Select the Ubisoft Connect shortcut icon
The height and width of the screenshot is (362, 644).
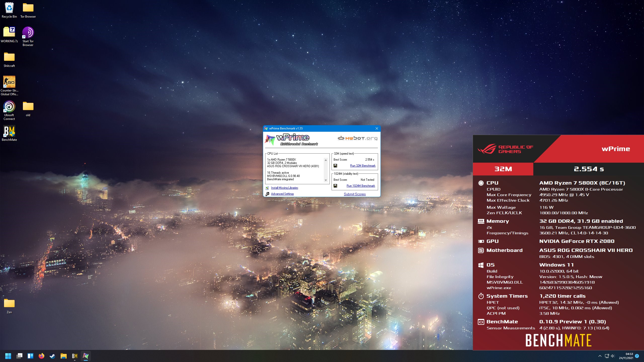pos(9,110)
